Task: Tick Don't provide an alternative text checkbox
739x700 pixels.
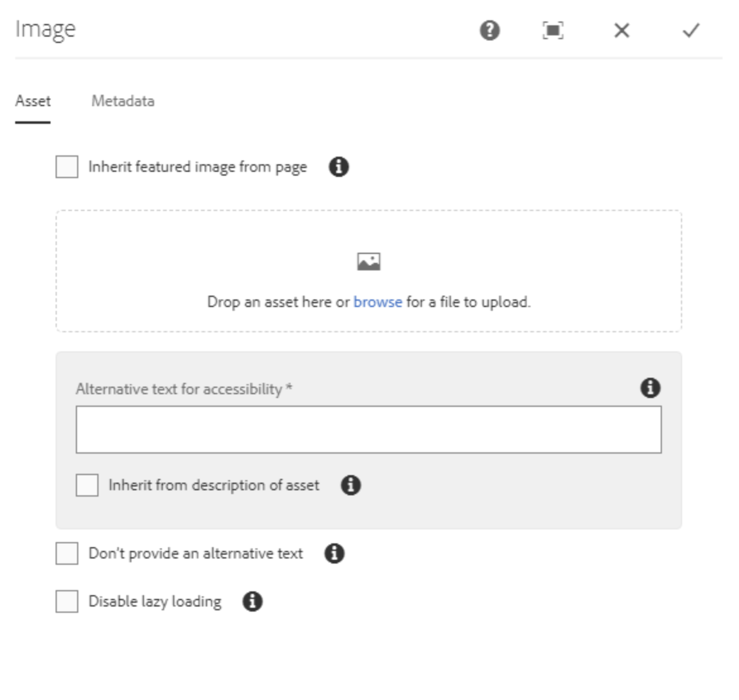Action: point(67,553)
